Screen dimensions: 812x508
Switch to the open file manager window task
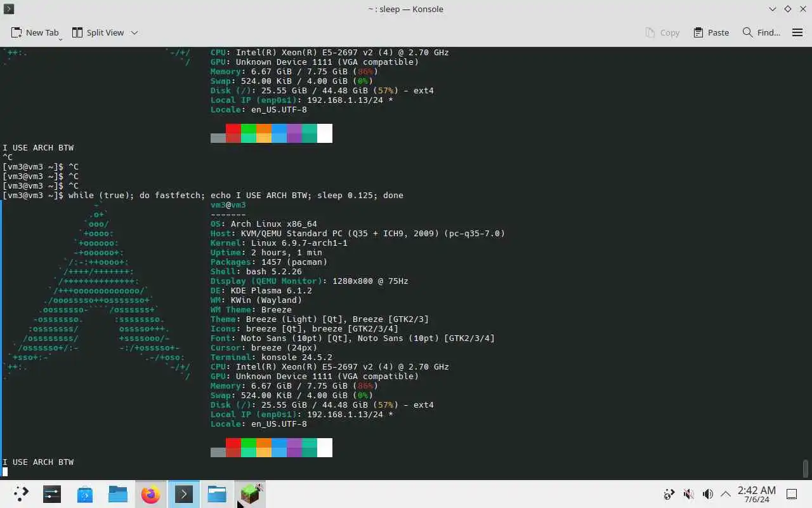[x=217, y=494]
